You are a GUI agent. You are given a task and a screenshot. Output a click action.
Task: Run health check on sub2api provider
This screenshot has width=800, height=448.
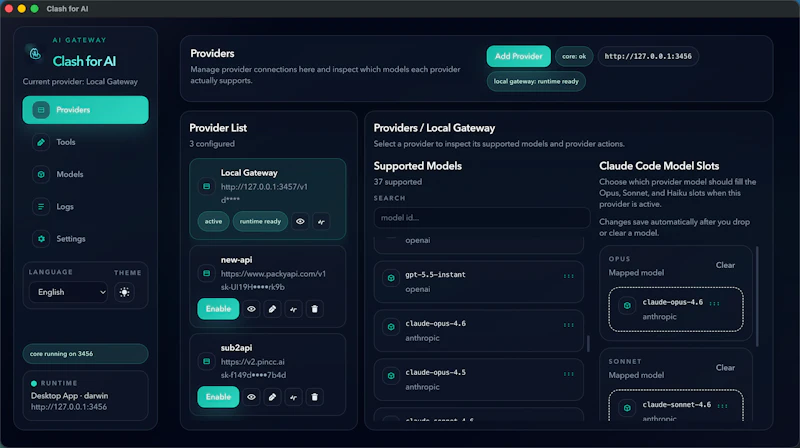click(x=293, y=397)
